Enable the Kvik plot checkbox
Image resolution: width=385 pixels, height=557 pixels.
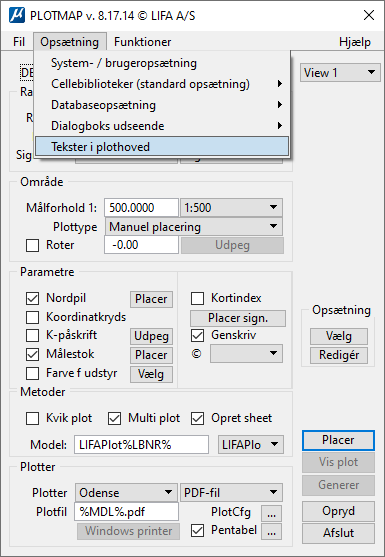[x=32, y=418]
